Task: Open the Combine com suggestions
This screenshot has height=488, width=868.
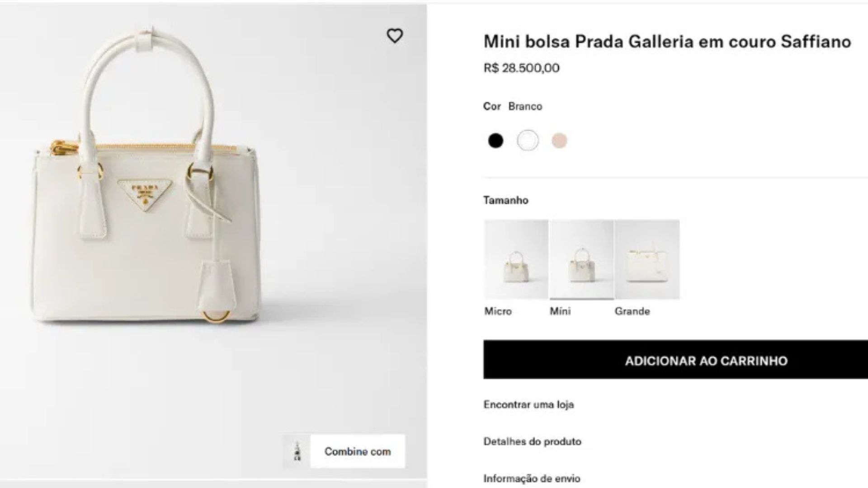Action: tap(357, 451)
